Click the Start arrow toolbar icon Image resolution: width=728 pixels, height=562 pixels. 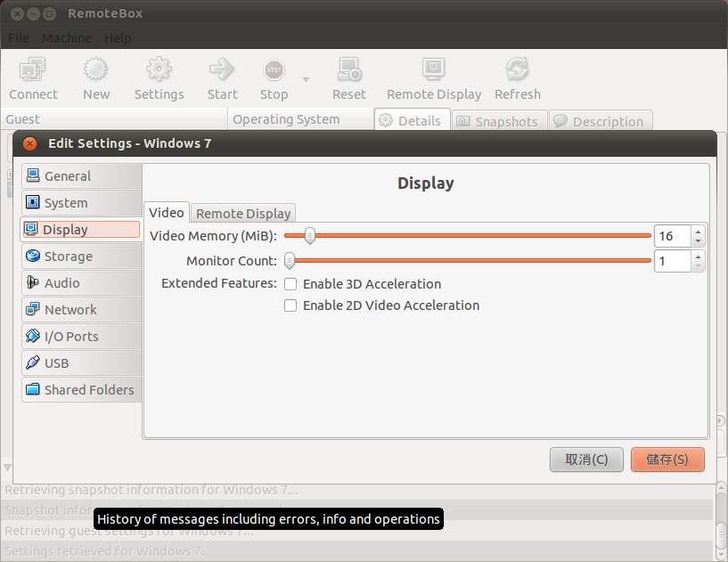point(222,69)
